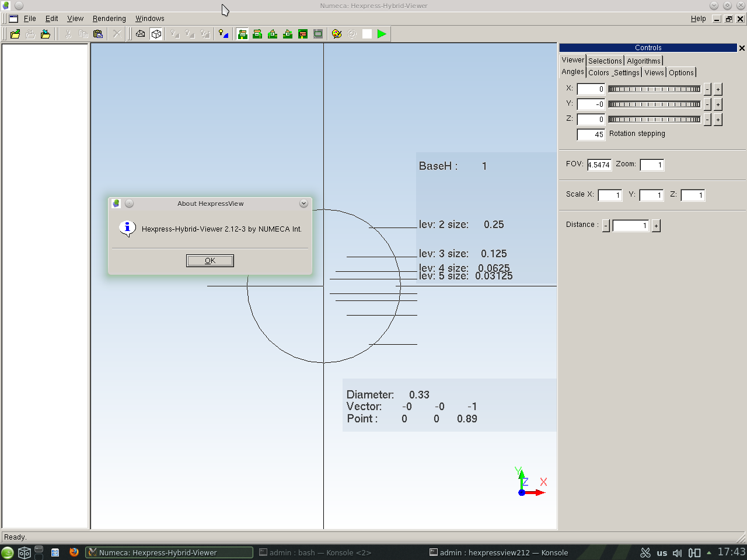
Task: Click the Z angle slider
Action: [x=654, y=120]
